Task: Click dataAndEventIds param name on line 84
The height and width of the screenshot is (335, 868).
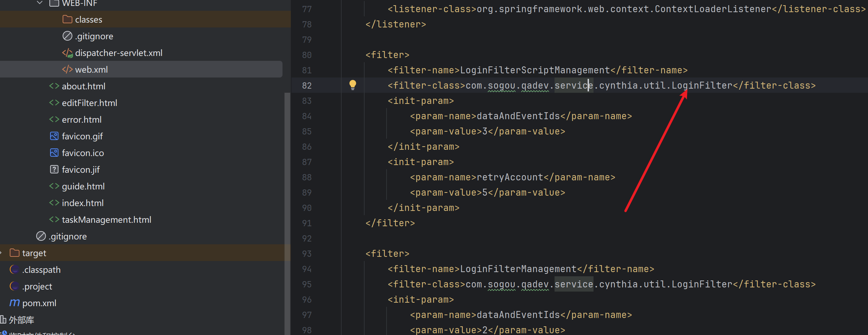Action: pos(518,116)
